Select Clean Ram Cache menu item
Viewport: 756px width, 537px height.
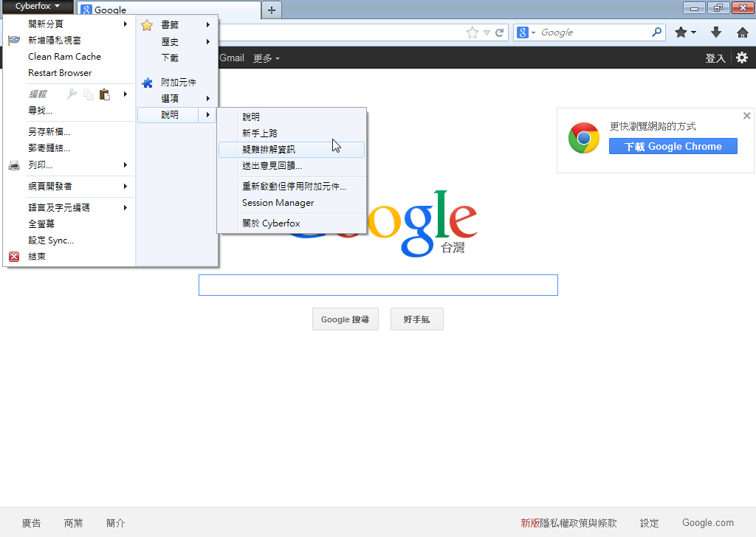(x=68, y=56)
